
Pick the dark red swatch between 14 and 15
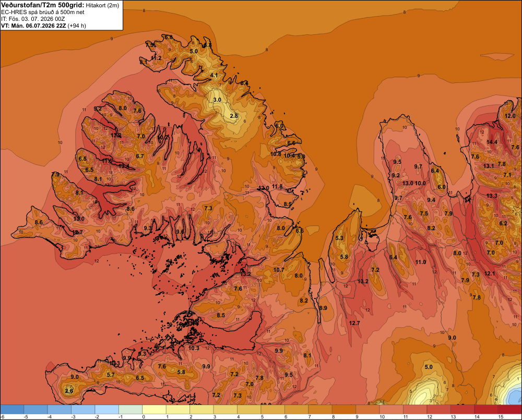tap(487, 410)
